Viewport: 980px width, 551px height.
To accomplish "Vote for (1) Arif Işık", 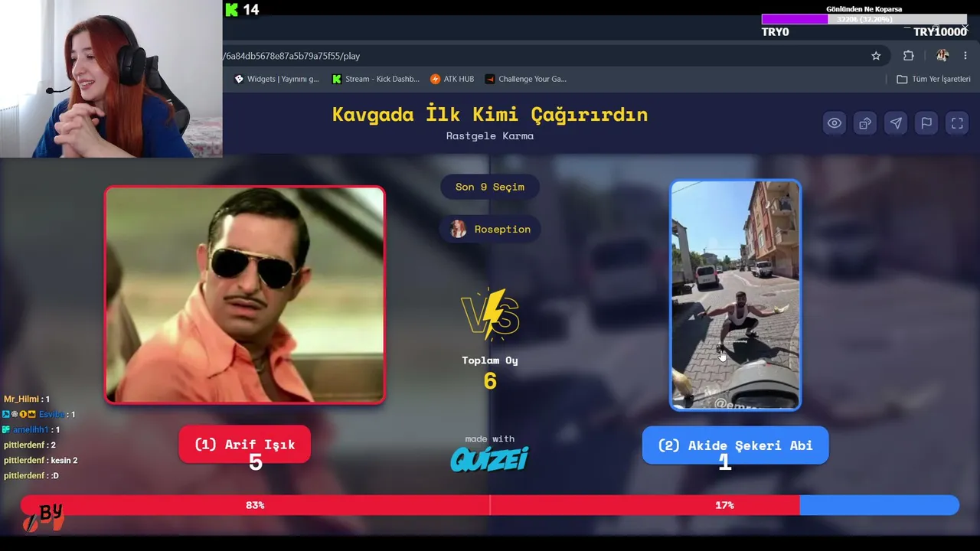I will point(244,445).
